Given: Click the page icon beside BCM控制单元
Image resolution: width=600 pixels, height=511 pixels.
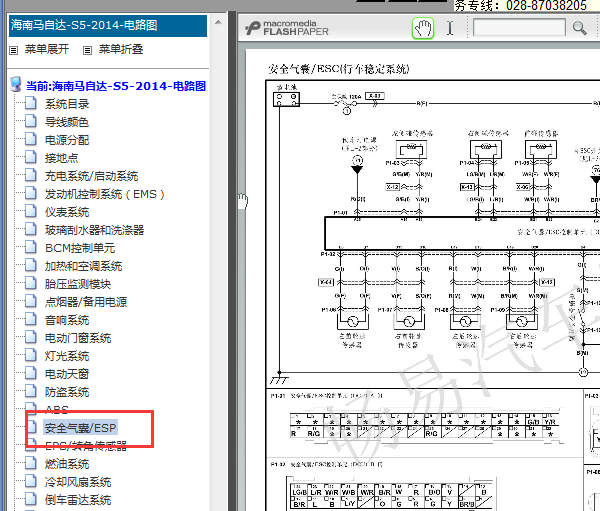Looking at the screenshot, I should [x=31, y=247].
